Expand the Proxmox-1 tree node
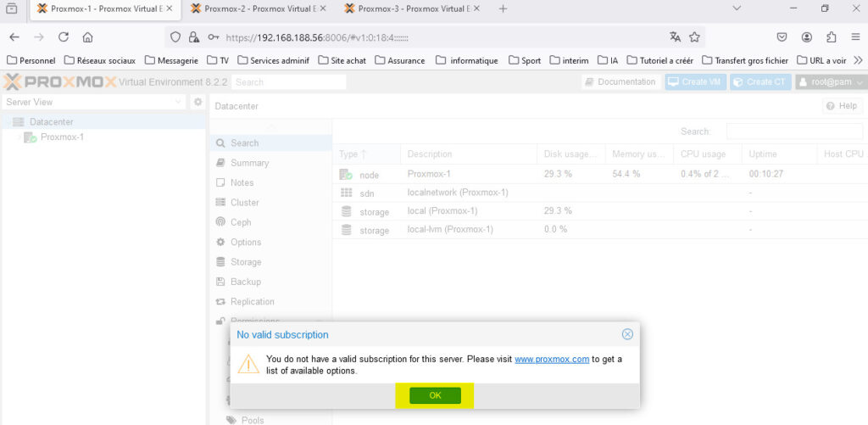The height and width of the screenshot is (425, 868). point(19,137)
